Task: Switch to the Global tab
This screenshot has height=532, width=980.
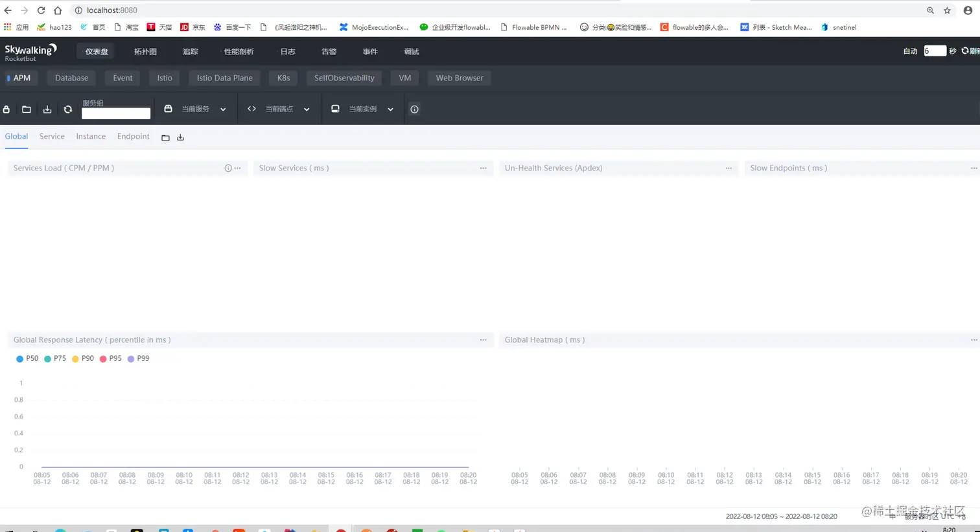Action: click(16, 137)
